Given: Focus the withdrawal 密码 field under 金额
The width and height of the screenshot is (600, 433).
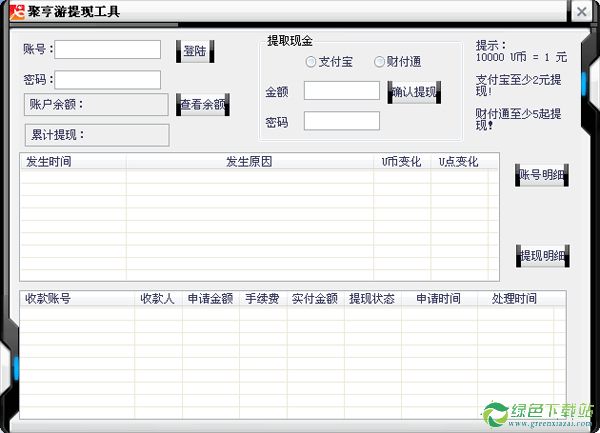Looking at the screenshot, I should (x=341, y=121).
